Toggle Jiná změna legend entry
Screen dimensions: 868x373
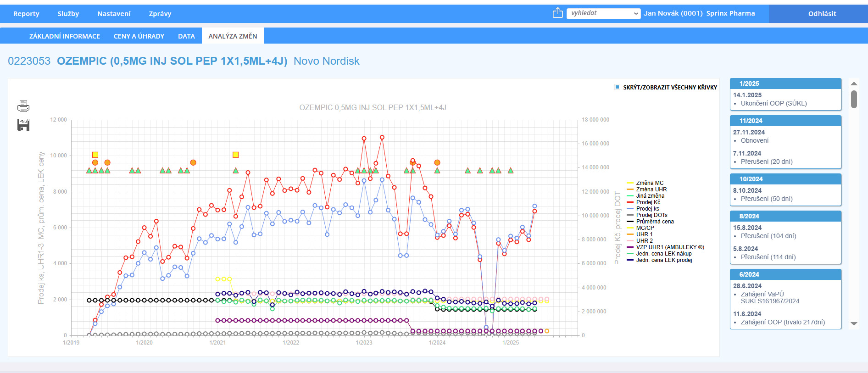tap(645, 196)
